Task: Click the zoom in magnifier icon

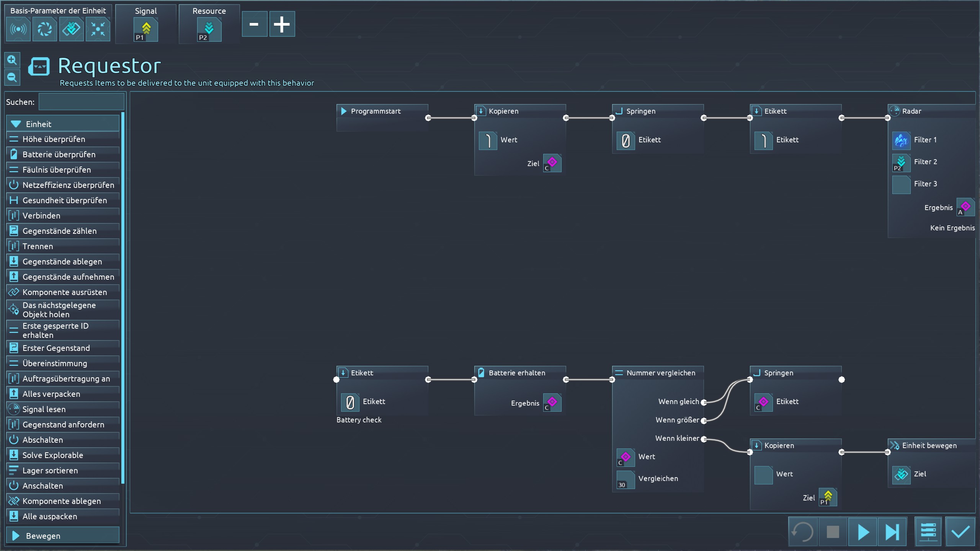Action: [12, 60]
